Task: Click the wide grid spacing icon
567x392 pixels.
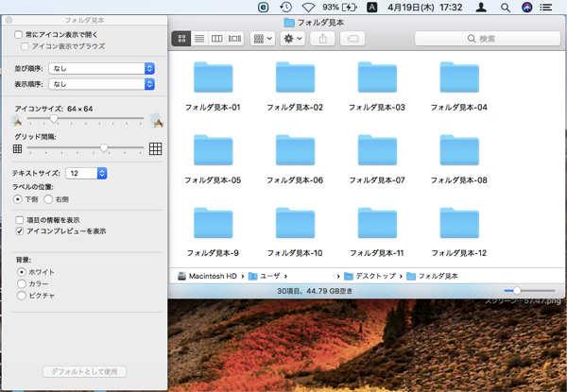Action: 156,148
